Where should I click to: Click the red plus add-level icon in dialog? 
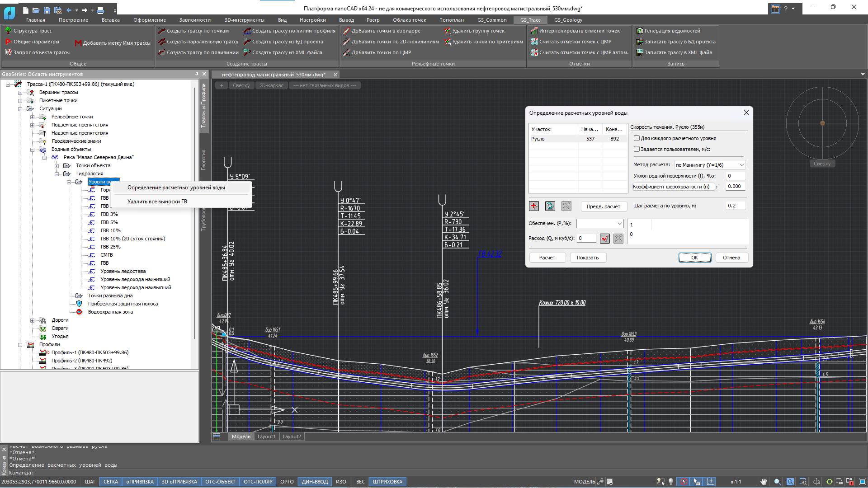pyautogui.click(x=534, y=206)
